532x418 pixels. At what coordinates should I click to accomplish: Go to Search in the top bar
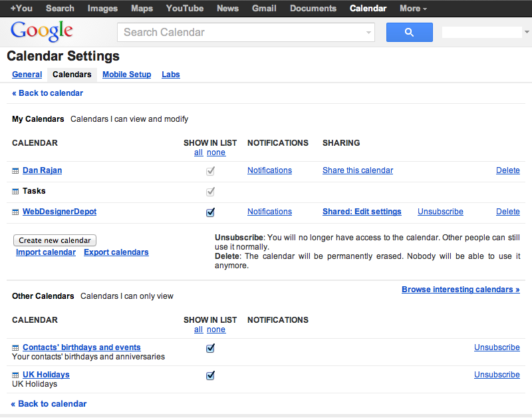pyautogui.click(x=60, y=8)
